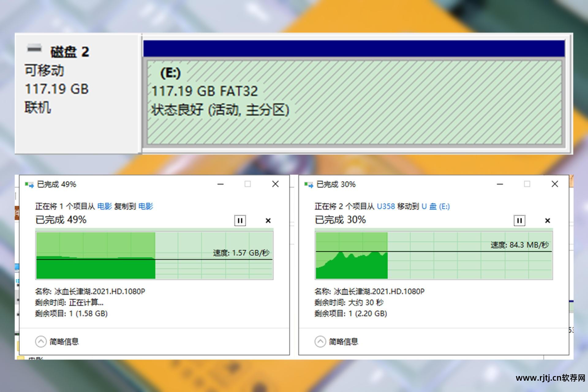
Task: Click the 可移动 disk type text
Action: pos(44,70)
